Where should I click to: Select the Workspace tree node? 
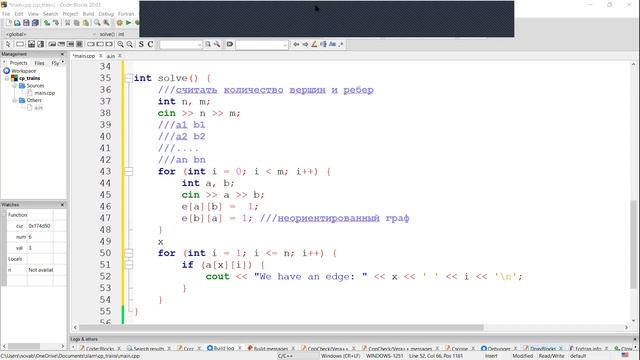point(24,71)
